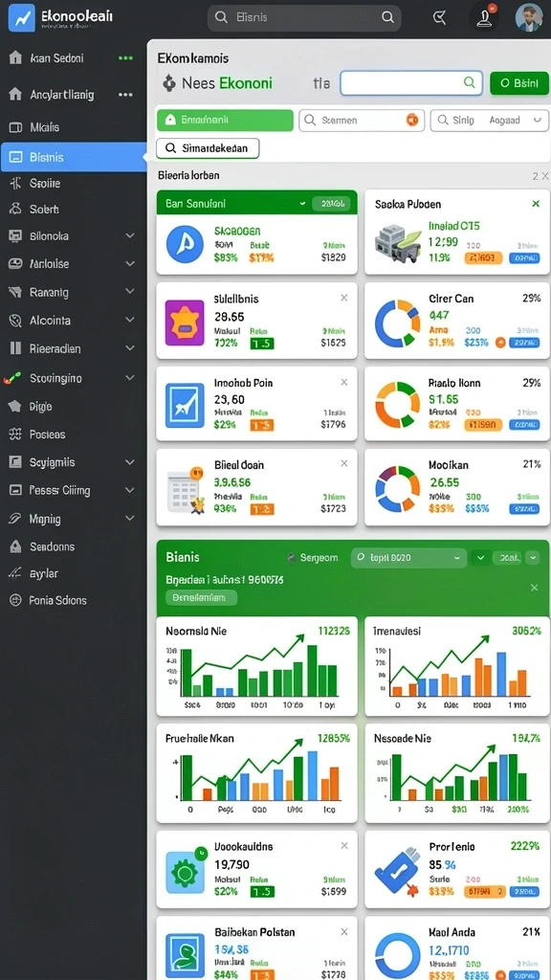Expand the Scovingino sidebar item
This screenshot has height=980, width=551.
(130, 378)
